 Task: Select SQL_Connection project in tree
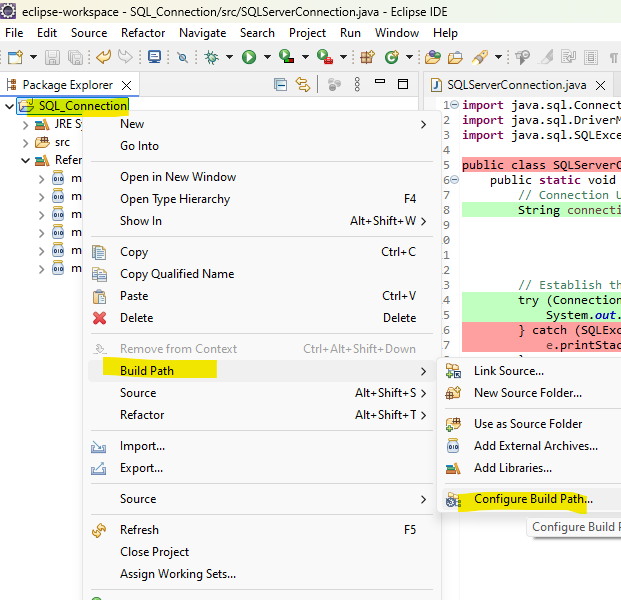[83, 106]
